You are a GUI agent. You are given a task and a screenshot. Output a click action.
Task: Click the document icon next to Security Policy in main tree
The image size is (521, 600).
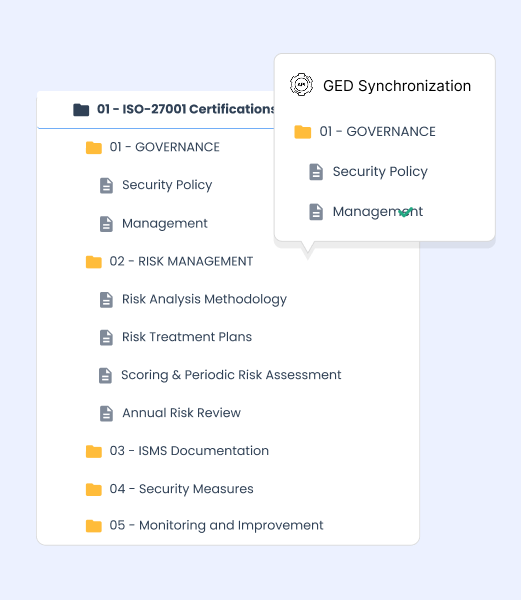[x=106, y=185]
